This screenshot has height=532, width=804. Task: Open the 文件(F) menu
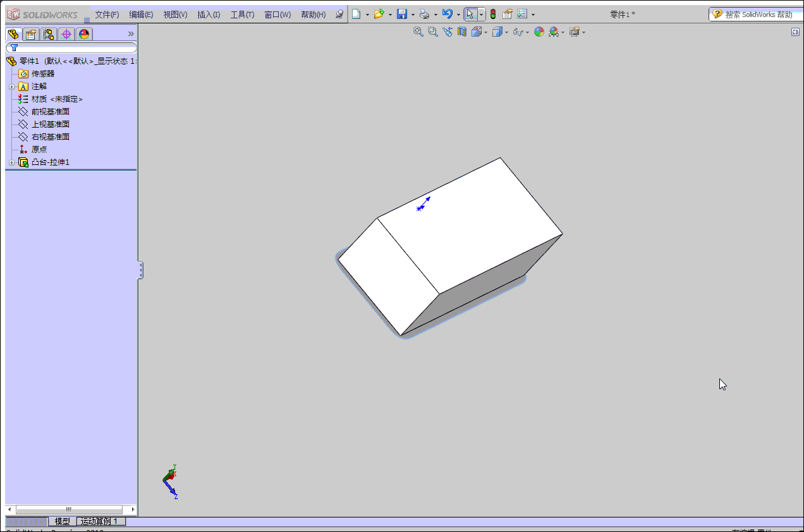(x=107, y=15)
